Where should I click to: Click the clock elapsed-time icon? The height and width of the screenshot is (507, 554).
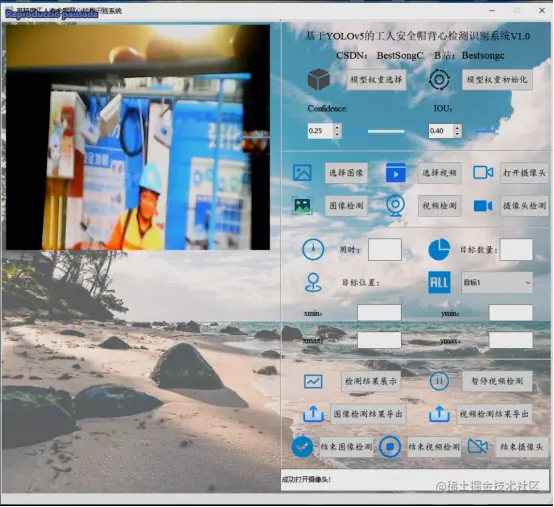[313, 249]
